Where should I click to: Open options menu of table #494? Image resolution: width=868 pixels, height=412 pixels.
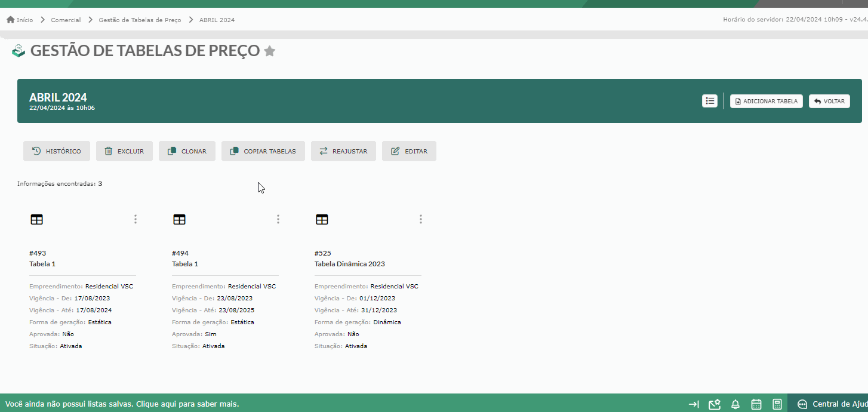click(278, 219)
